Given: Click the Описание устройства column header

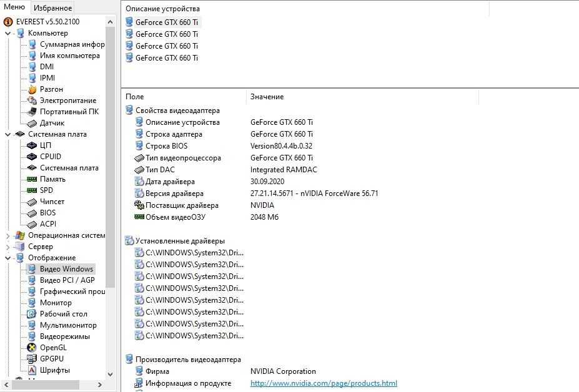Looking at the screenshot, I should 162,9.
